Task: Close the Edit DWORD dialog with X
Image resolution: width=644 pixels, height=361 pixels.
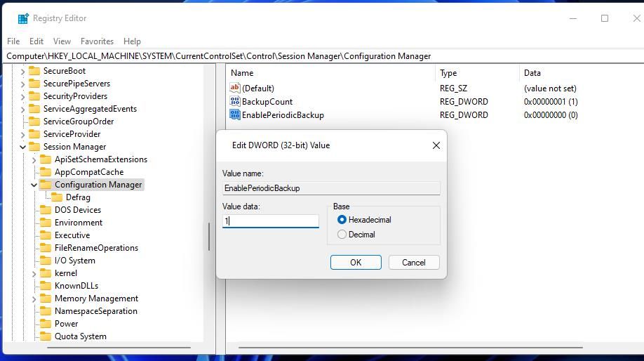Action: [x=436, y=145]
